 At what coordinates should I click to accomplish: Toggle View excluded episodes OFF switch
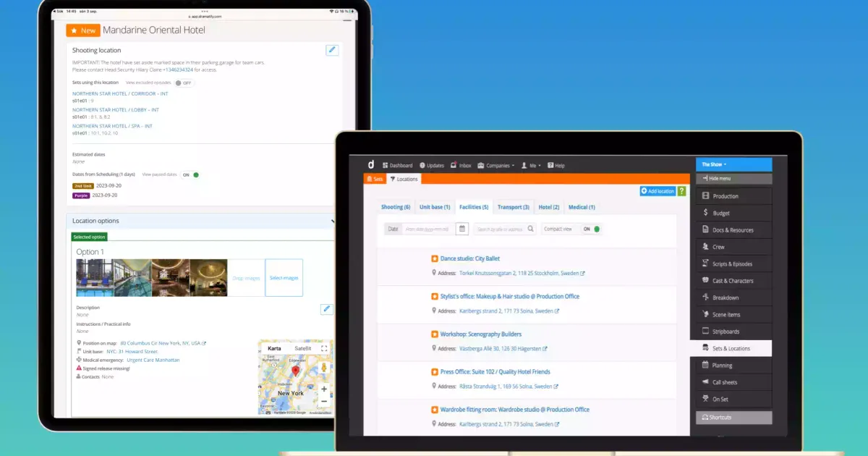184,83
